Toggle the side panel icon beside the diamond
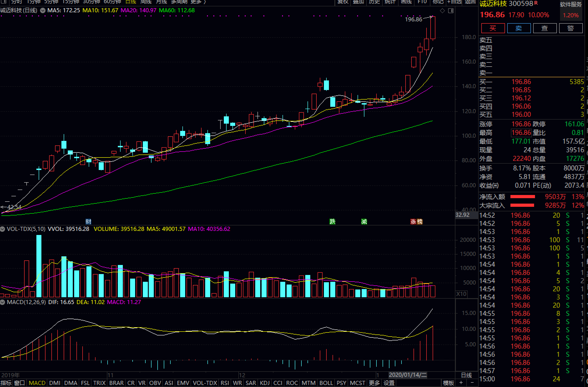588x387 pixels. (x=451, y=11)
